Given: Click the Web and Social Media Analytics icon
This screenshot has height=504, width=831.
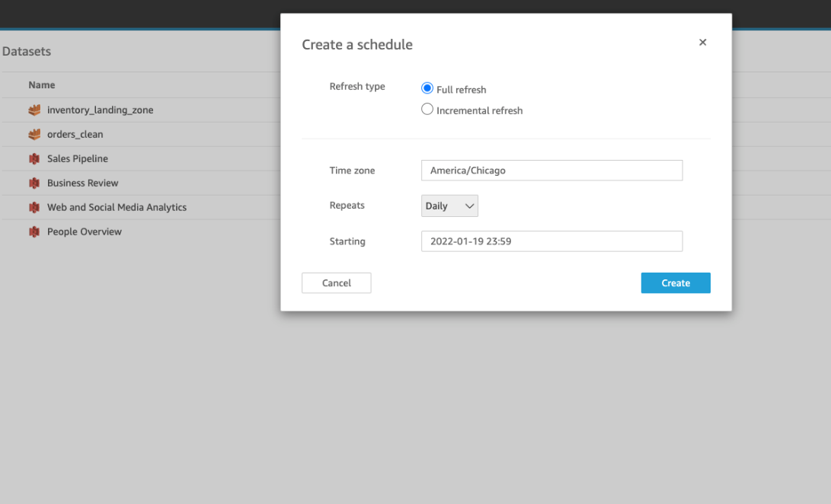Looking at the screenshot, I should 34,207.
